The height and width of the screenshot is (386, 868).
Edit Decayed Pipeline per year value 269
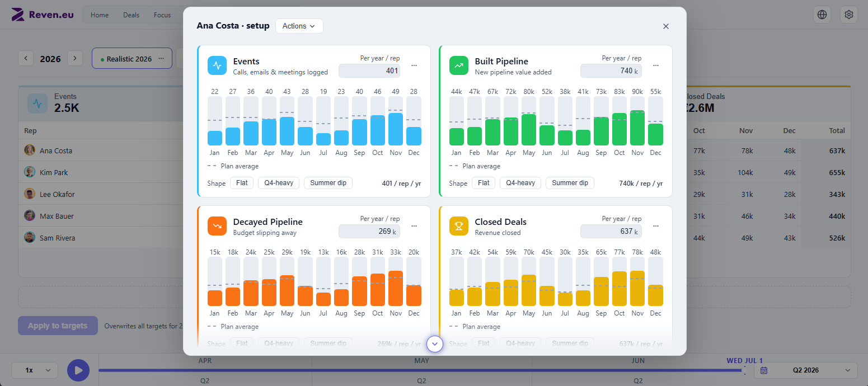click(369, 231)
